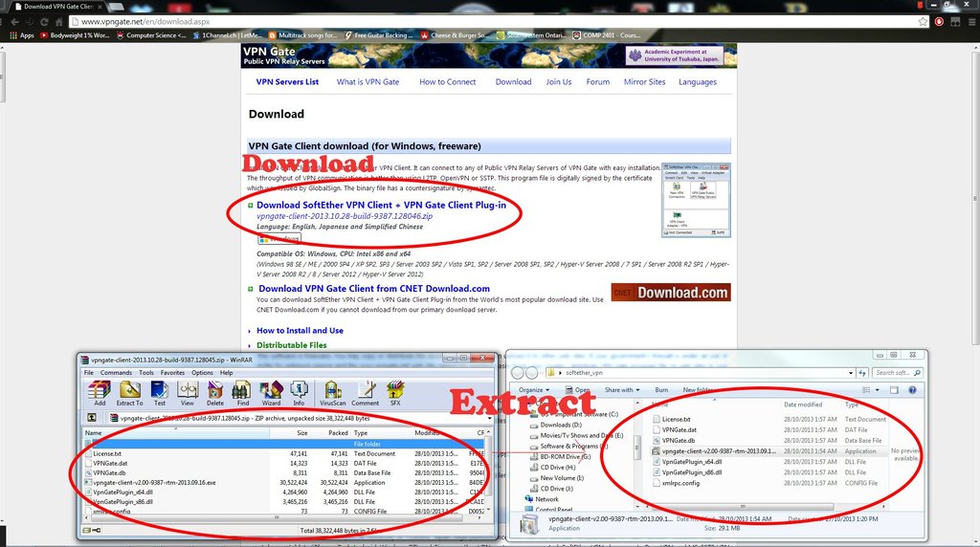This screenshot has width=980, height=547.
Task: Open the WinRAR Favorites menu
Action: click(x=172, y=373)
